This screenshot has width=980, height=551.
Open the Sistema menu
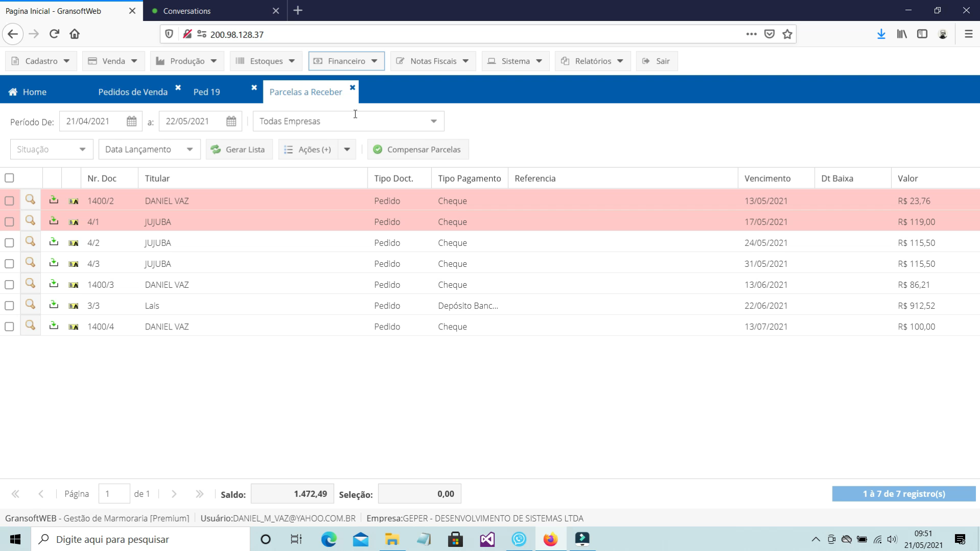(x=516, y=61)
